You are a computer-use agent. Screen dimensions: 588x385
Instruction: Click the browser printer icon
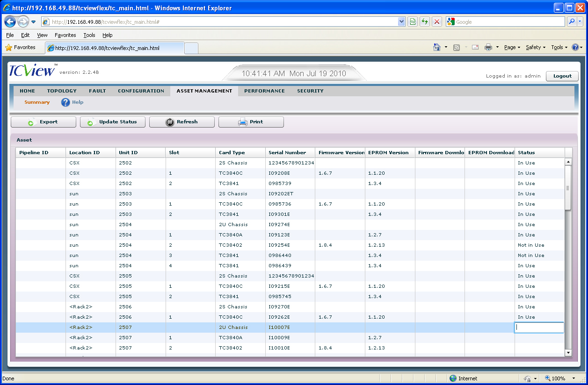(x=488, y=47)
